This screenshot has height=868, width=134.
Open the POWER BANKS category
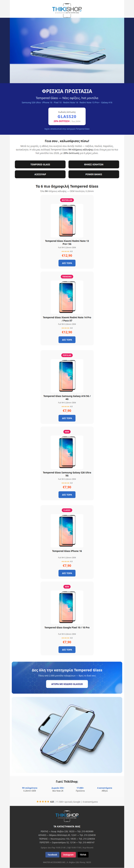(x=94, y=174)
